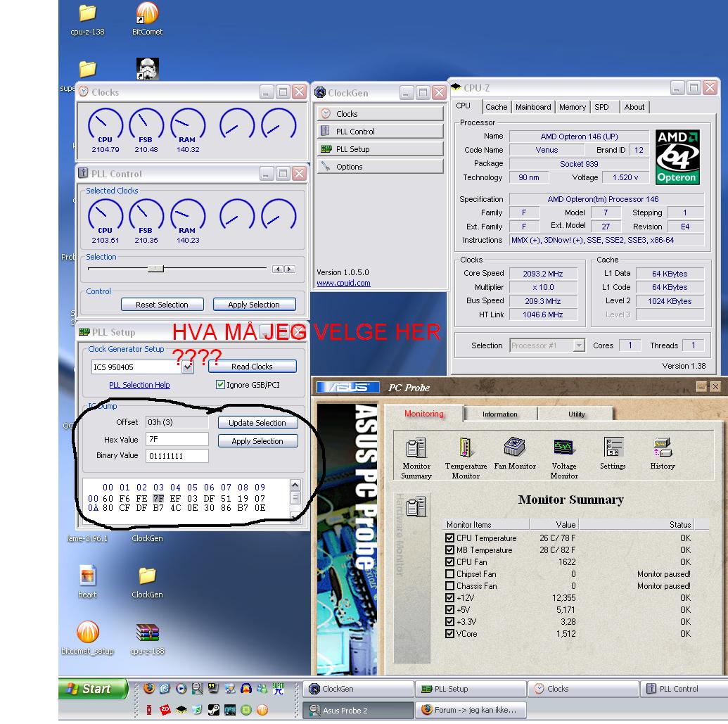Screen dimensions: 728x724
Task: Select the heart file on desktop
Action: click(87, 581)
